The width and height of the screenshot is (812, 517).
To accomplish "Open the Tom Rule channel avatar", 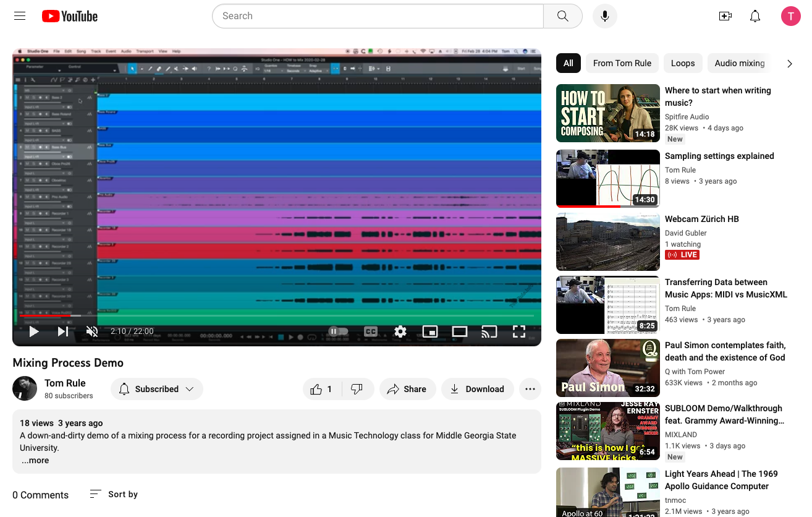I will (25, 388).
